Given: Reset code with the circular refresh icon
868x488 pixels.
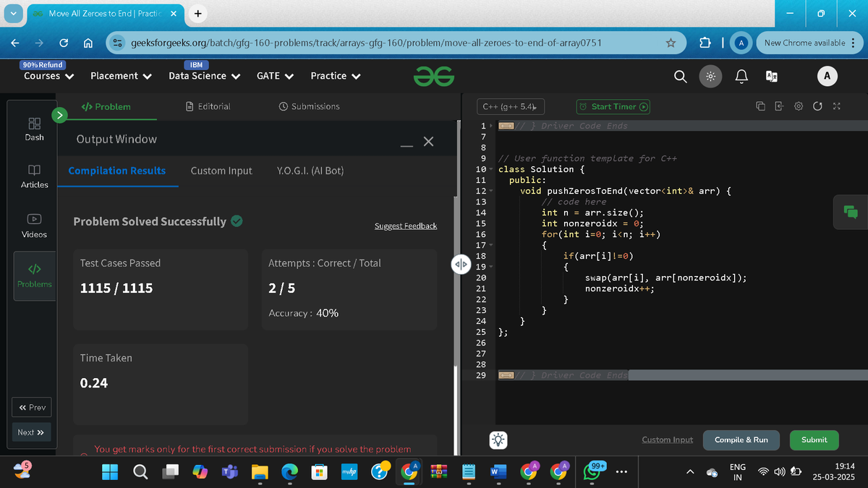Looking at the screenshot, I should coord(817,106).
